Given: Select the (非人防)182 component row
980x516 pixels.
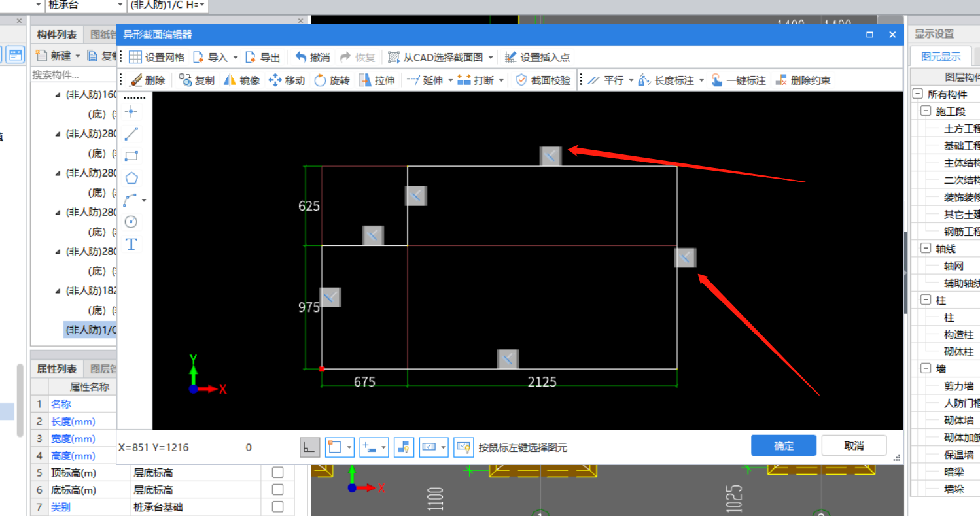Looking at the screenshot, I should (90, 290).
